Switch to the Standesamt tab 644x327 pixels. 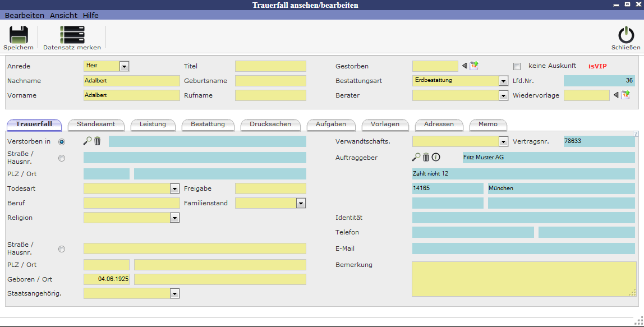click(95, 124)
